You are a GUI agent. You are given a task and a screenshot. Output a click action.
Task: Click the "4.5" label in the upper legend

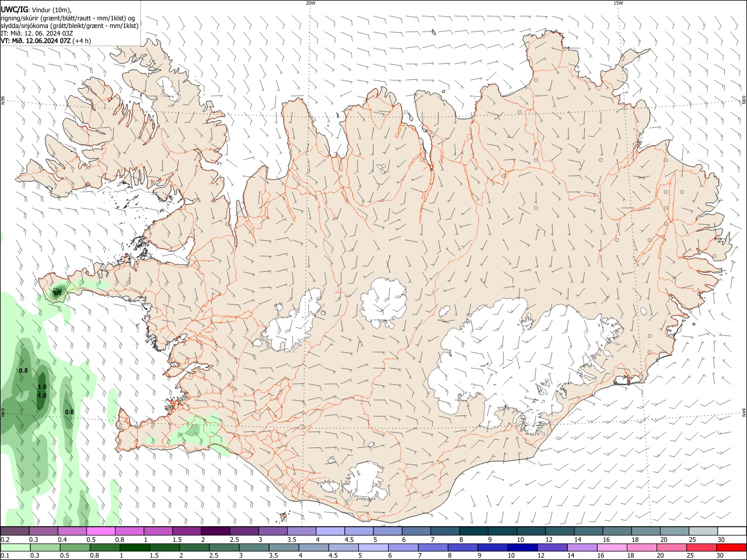coord(349,540)
